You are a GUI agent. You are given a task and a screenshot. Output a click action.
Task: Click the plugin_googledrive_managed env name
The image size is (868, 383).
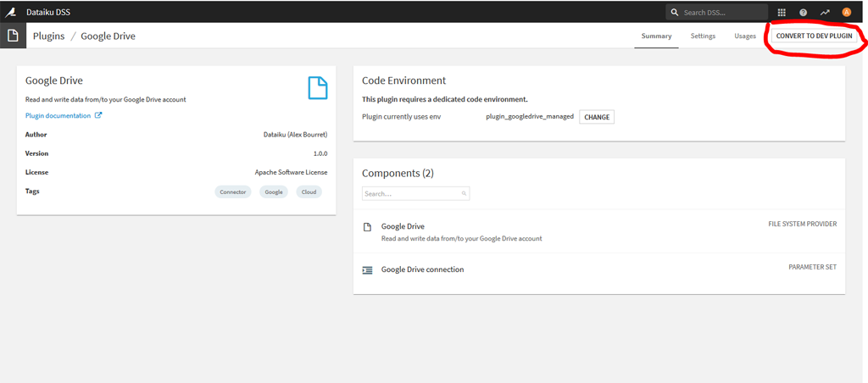(x=530, y=117)
